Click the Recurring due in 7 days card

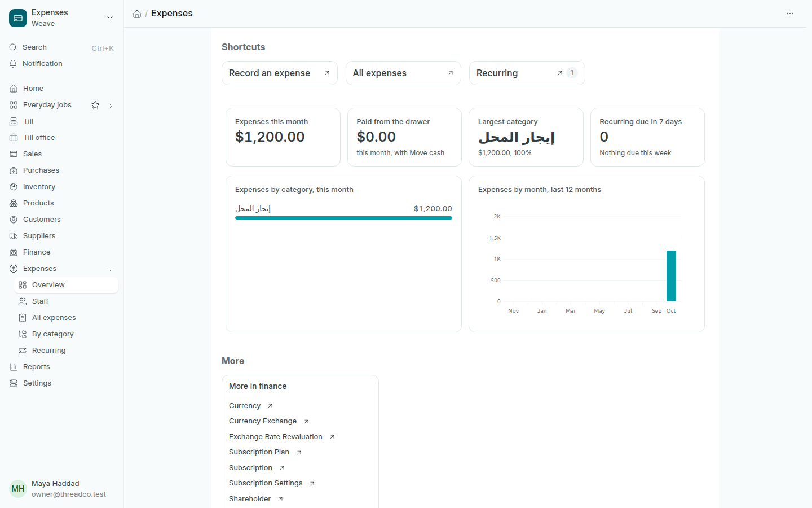coord(647,137)
